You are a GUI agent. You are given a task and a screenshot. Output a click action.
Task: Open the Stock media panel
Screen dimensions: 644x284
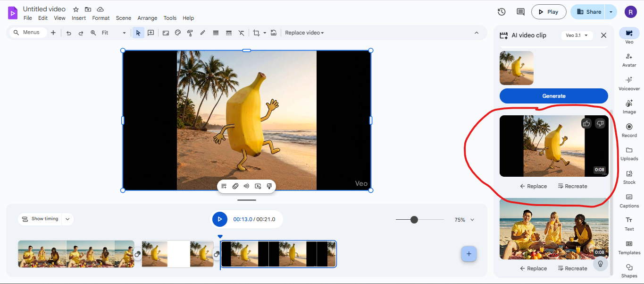point(629,177)
